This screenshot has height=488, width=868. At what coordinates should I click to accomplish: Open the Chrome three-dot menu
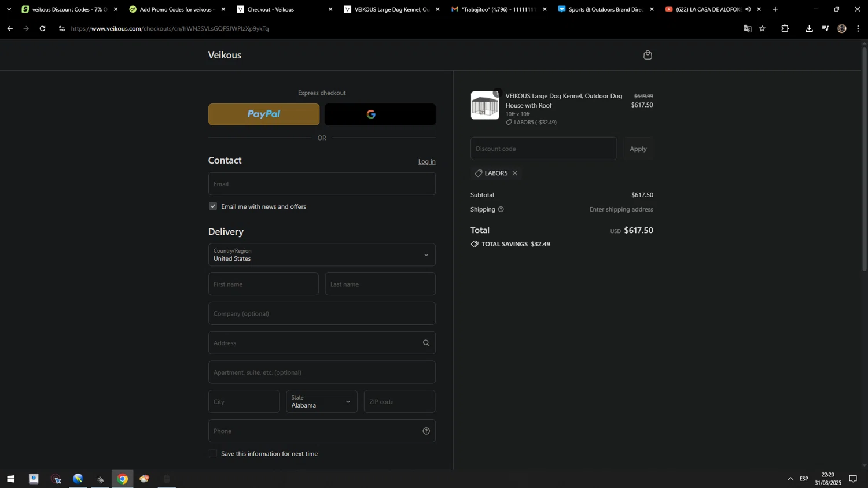pos(858,28)
